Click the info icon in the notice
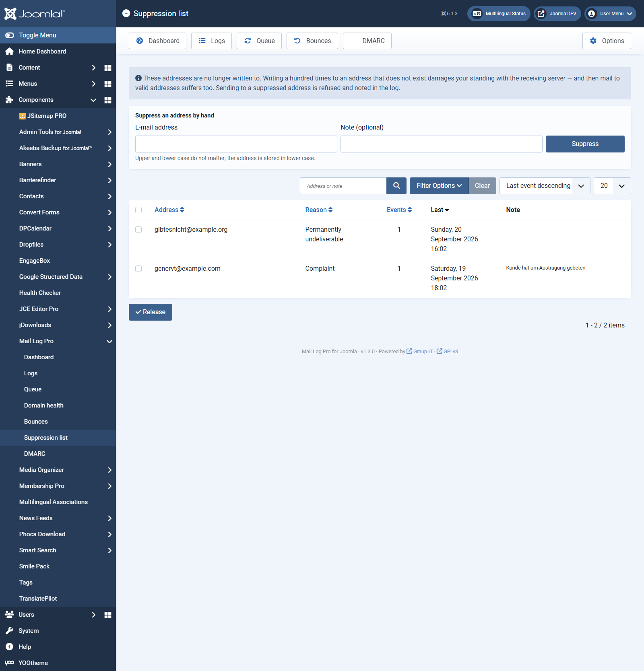644x671 pixels. [138, 78]
